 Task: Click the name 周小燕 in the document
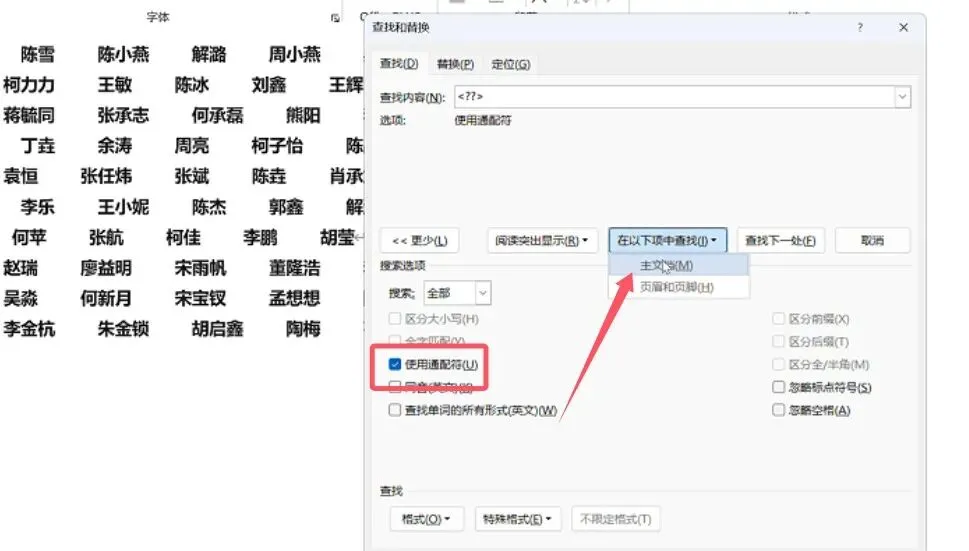(x=295, y=54)
